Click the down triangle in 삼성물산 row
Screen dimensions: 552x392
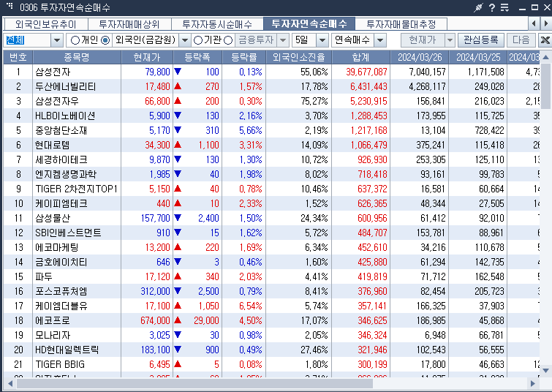[x=178, y=218]
